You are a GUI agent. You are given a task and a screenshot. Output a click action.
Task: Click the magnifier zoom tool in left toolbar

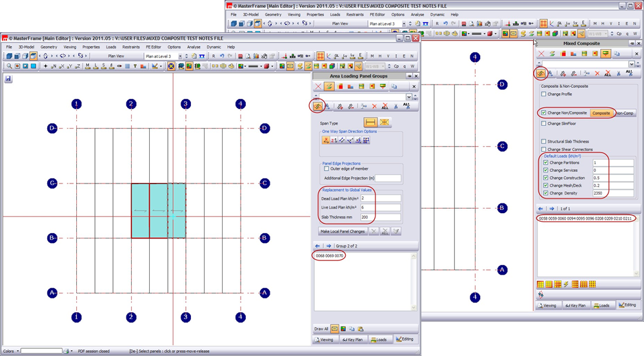[x=9, y=66]
